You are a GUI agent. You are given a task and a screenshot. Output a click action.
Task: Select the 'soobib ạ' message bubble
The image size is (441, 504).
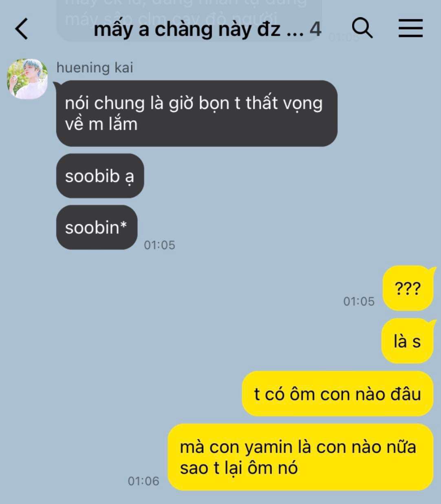(x=100, y=176)
